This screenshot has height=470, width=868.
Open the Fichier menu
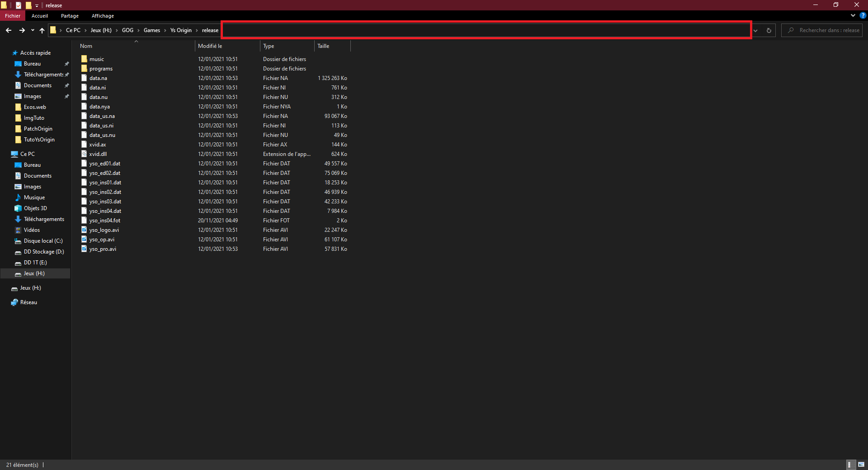pyautogui.click(x=13, y=16)
